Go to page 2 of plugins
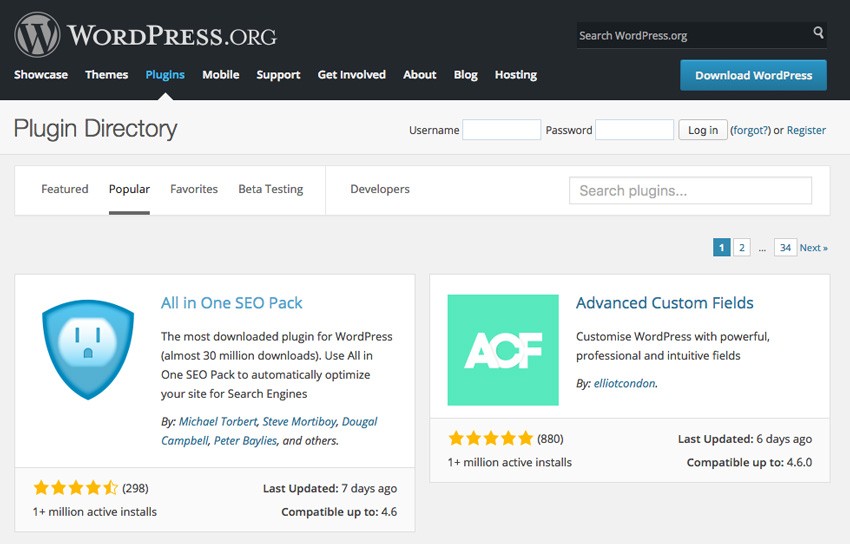This screenshot has height=544, width=850. pyautogui.click(x=742, y=248)
